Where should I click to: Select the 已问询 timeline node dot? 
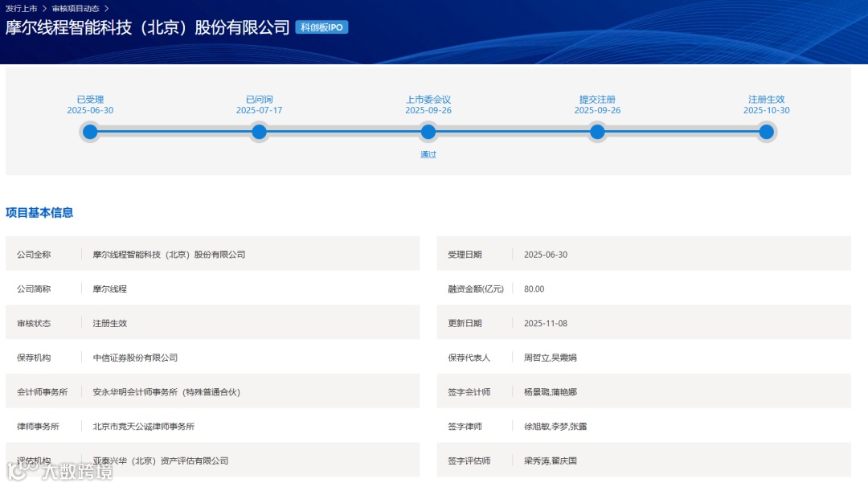point(259,132)
